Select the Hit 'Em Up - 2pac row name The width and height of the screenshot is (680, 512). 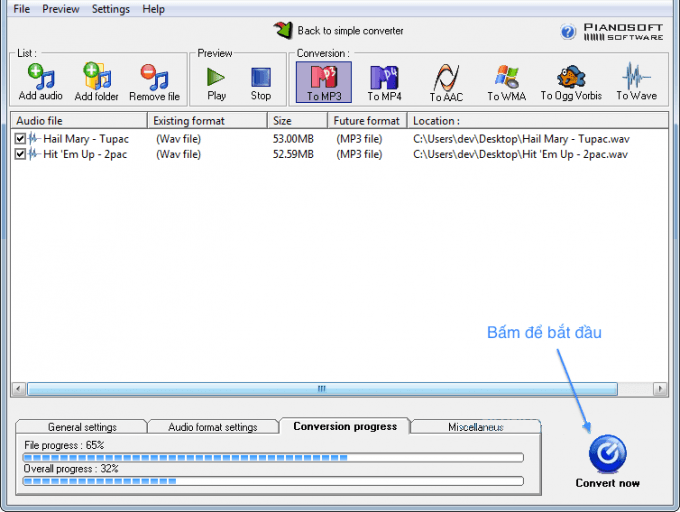click(85, 154)
